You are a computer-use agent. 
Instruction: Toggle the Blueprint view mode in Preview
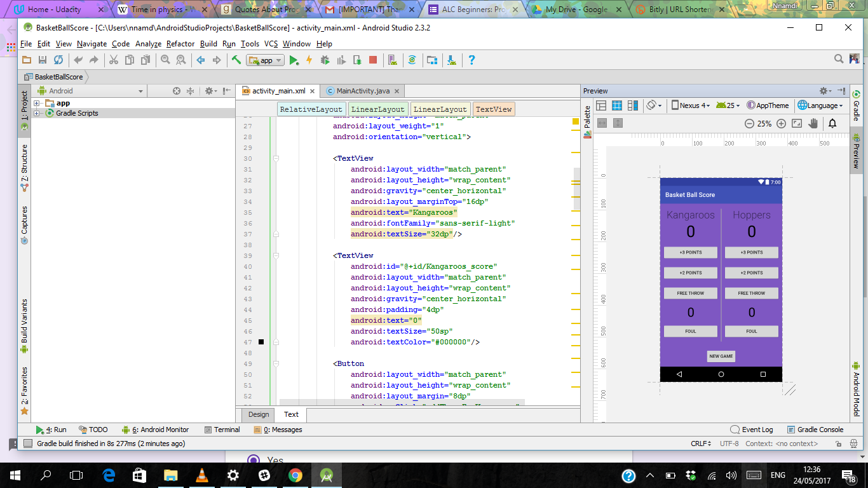(616, 105)
